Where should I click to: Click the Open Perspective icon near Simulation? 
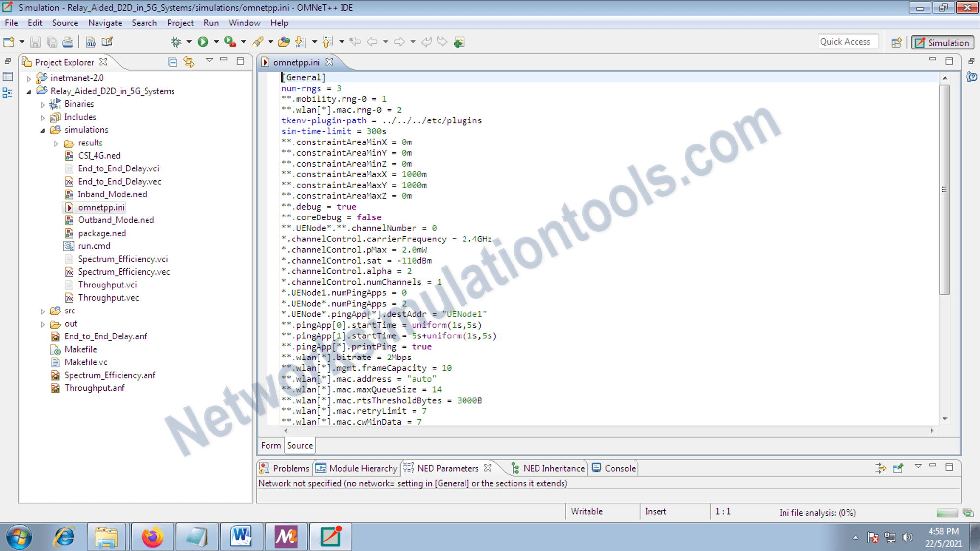click(896, 43)
